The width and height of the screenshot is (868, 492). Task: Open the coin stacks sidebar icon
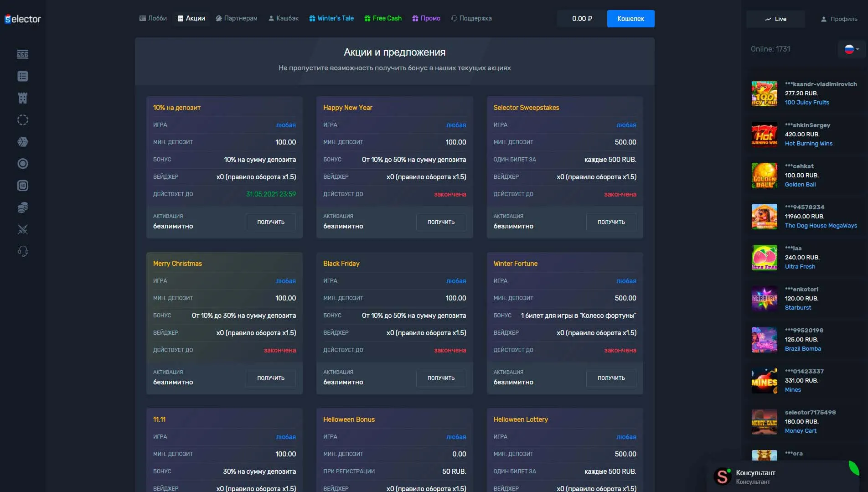[23, 207]
